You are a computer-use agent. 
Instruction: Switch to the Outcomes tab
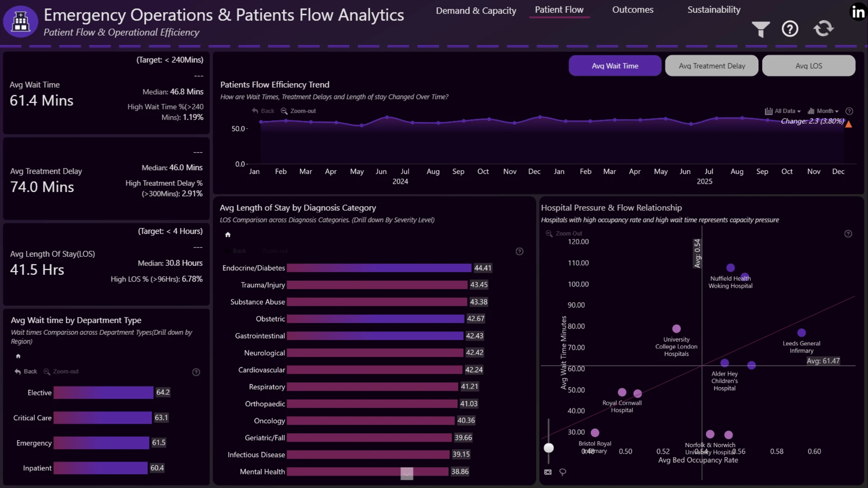[632, 10]
